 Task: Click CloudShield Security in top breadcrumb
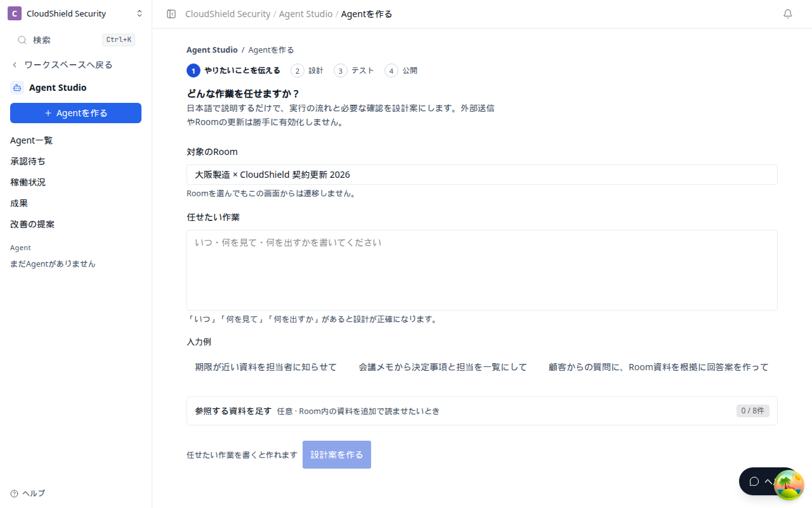coord(228,14)
